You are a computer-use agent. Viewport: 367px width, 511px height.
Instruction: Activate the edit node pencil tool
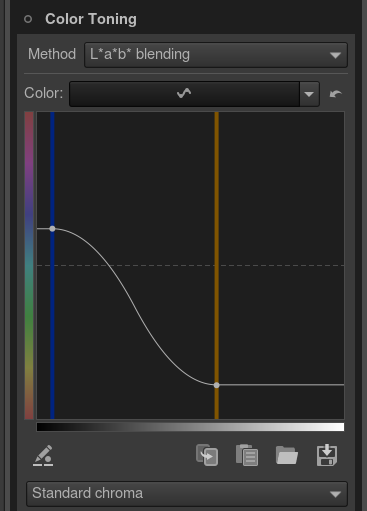click(43, 455)
